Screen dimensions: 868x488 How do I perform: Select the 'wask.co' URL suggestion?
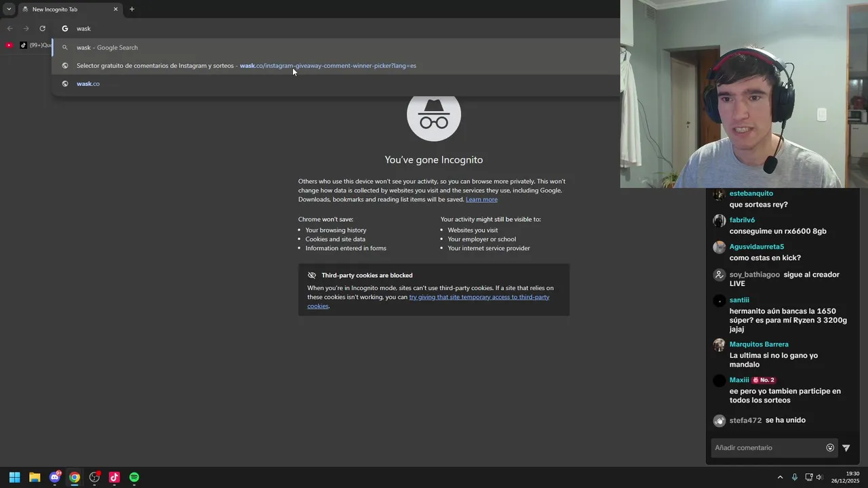click(x=336, y=84)
